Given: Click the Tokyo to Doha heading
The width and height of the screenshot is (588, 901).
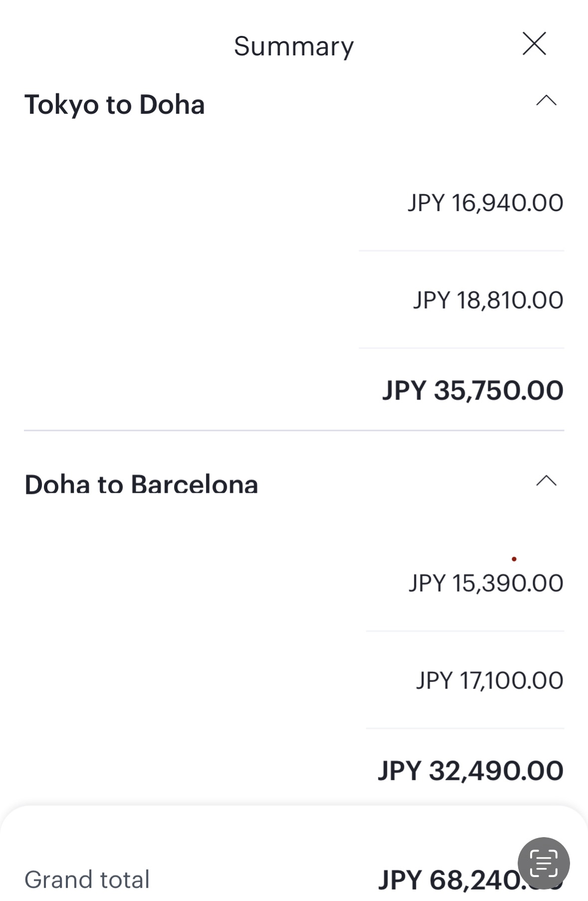Looking at the screenshot, I should [115, 105].
